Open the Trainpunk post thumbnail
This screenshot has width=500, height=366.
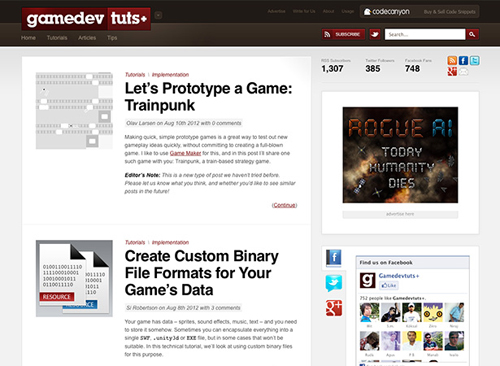[x=74, y=111]
